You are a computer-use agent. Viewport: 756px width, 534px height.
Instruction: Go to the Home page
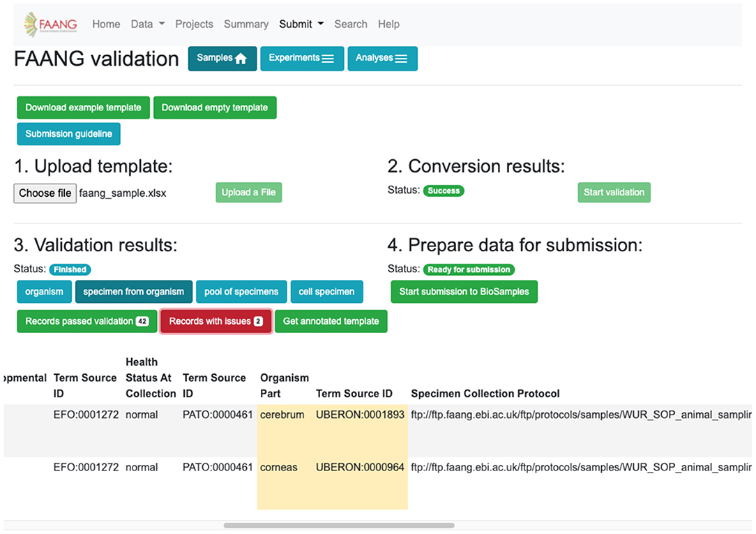[x=106, y=24]
